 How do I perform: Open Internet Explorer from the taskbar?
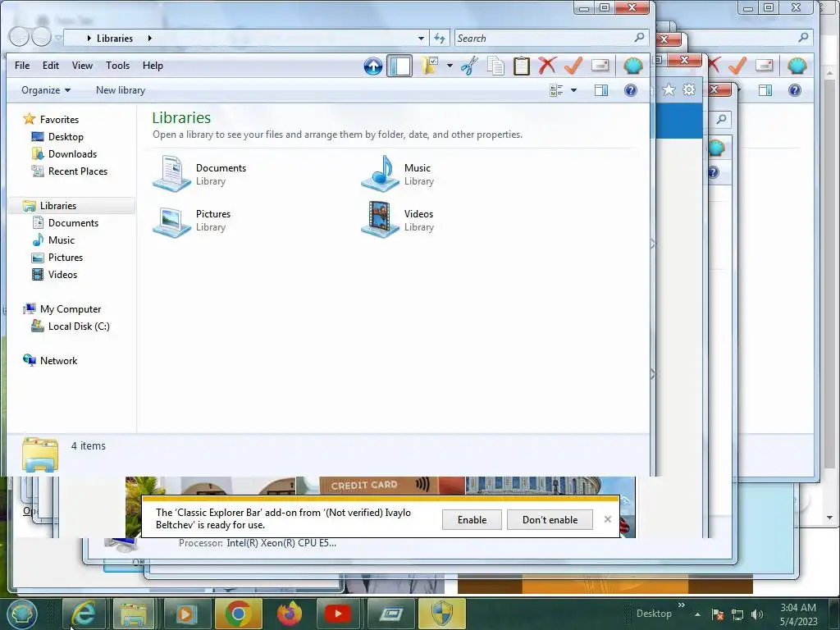coord(84,614)
